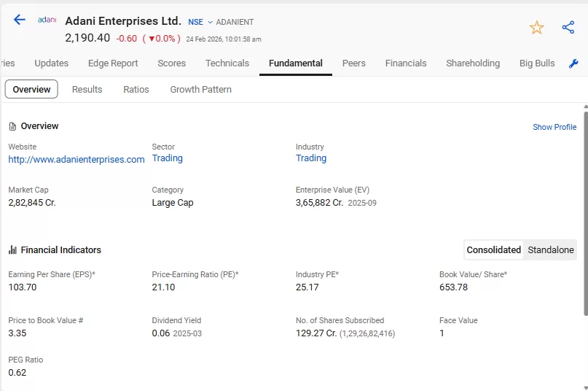Image resolution: width=588 pixels, height=391 pixels.
Task: Click the PEG Ratio value 0.62
Action: point(17,373)
